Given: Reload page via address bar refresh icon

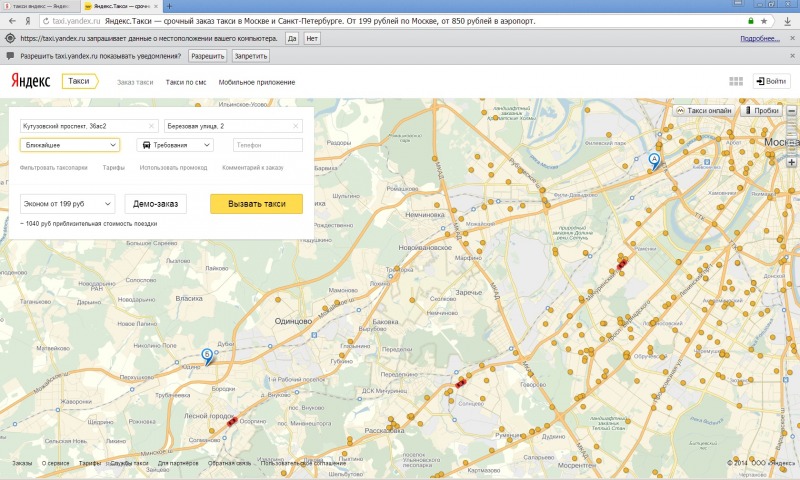Looking at the screenshot, I should coord(46,21).
